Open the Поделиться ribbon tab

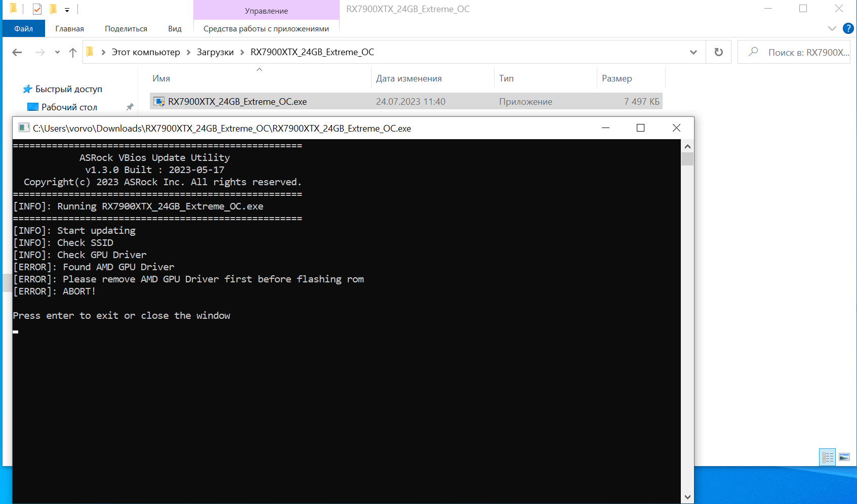(126, 28)
